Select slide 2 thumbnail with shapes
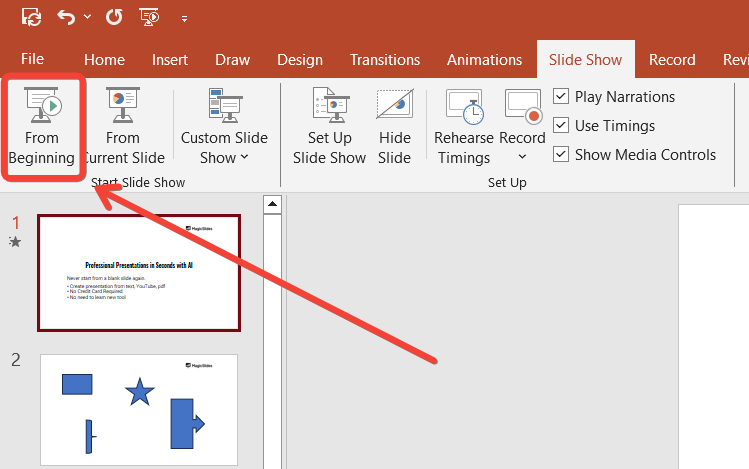Viewport: 749px width, 469px height. [x=139, y=409]
